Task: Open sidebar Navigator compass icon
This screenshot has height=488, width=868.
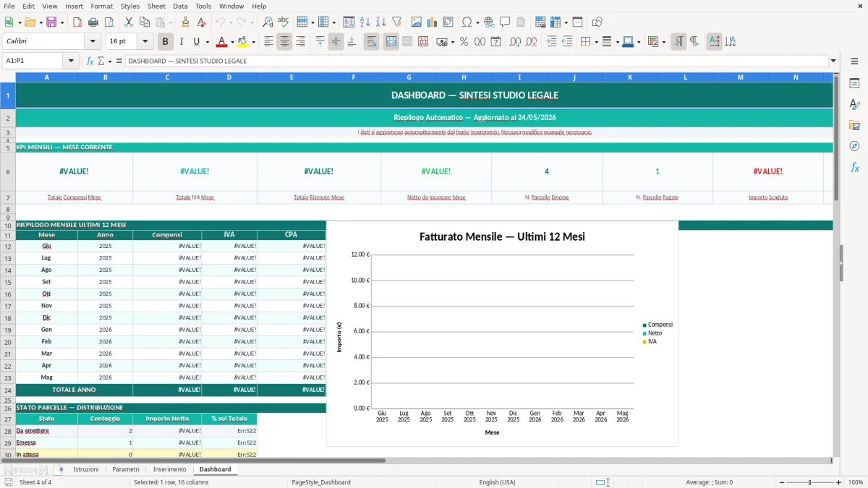Action: point(854,147)
